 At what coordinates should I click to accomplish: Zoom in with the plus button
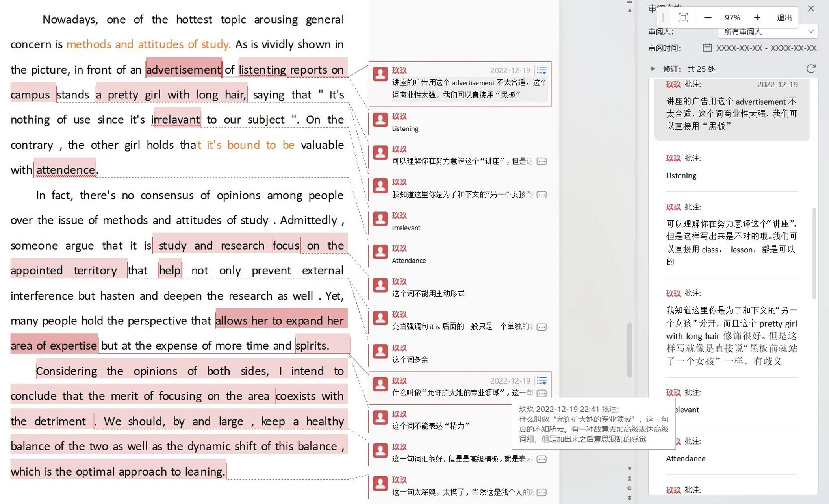coord(757,18)
